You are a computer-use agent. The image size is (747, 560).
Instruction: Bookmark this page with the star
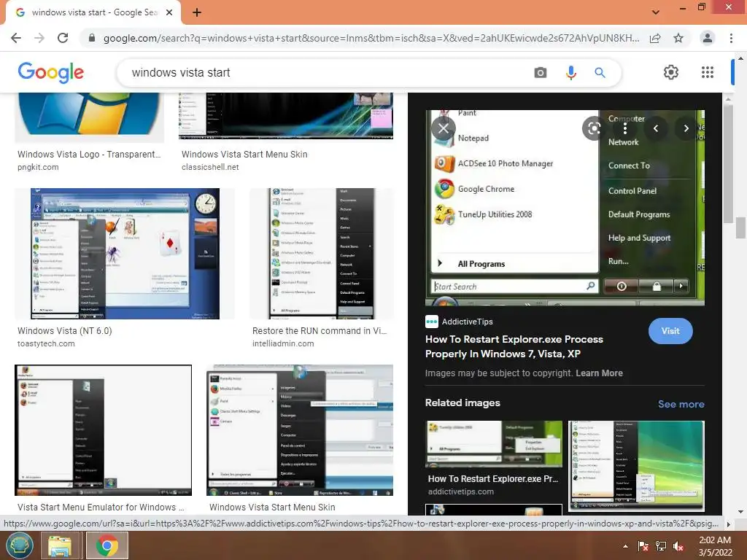(x=678, y=38)
